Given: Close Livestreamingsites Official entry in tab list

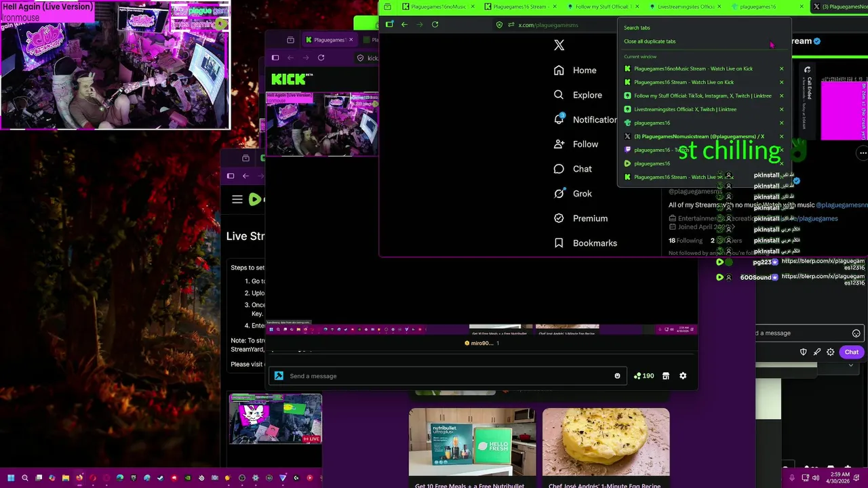Looking at the screenshot, I should (781, 109).
